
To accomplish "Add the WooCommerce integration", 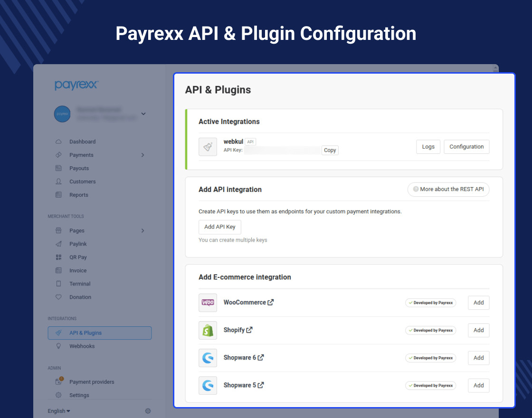I will [478, 303].
